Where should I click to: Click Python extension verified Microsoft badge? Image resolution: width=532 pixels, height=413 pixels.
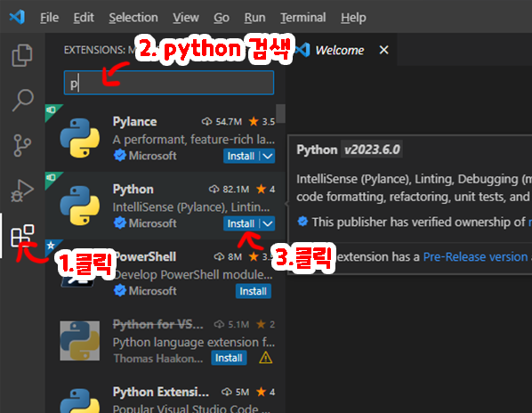[120, 223]
